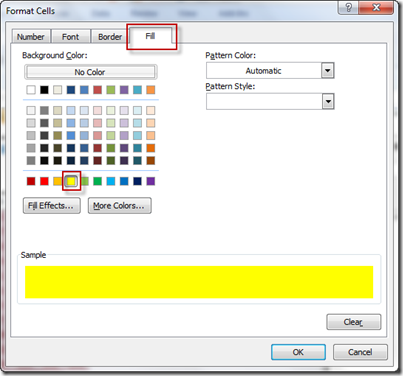Viewport: 403px width, 376px height.
Task: Confirm the dialog with OK
Action: pyautogui.click(x=298, y=352)
